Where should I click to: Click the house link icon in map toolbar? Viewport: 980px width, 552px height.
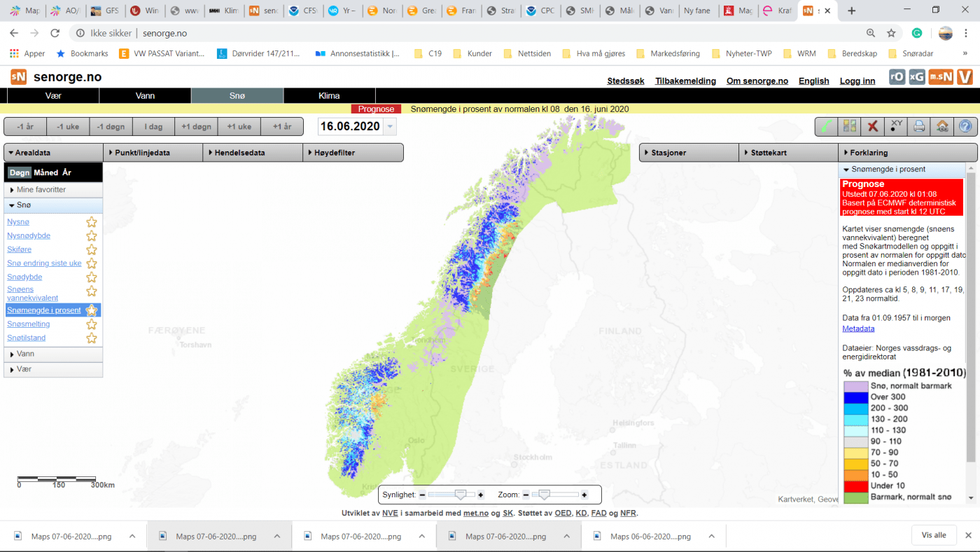coord(942,126)
